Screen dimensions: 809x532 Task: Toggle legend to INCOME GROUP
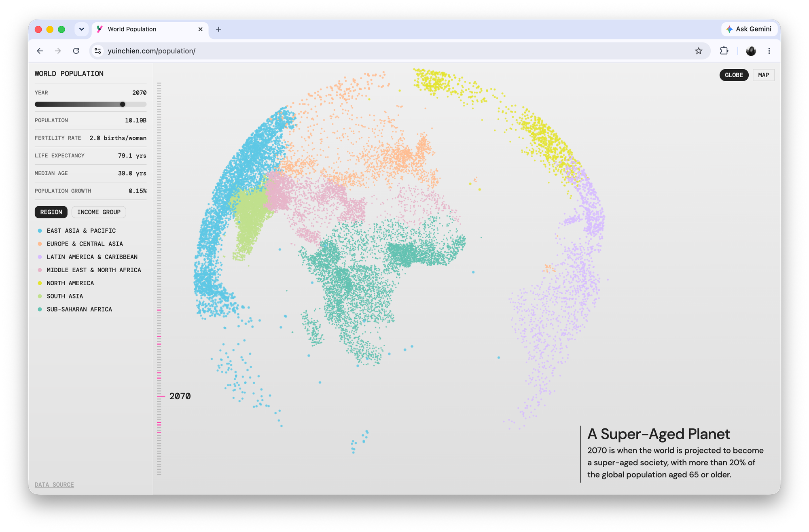(99, 212)
